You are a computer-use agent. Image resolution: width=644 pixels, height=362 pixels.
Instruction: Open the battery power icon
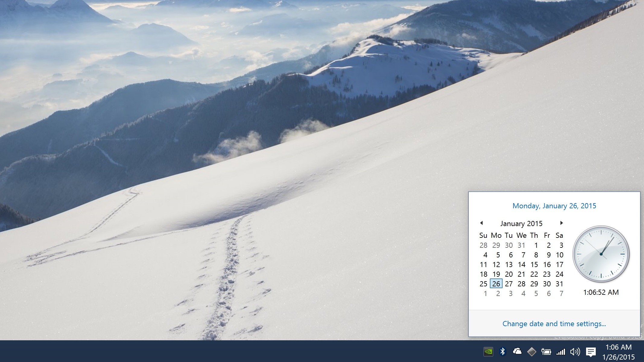pos(546,352)
